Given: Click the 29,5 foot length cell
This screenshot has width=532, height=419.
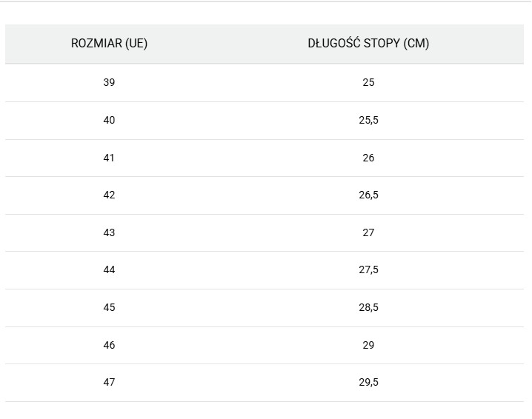Looking at the screenshot, I should (368, 382).
